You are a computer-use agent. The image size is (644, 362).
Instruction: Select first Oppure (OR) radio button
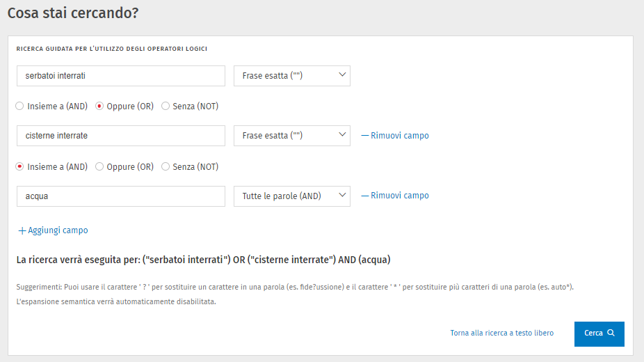click(x=99, y=107)
